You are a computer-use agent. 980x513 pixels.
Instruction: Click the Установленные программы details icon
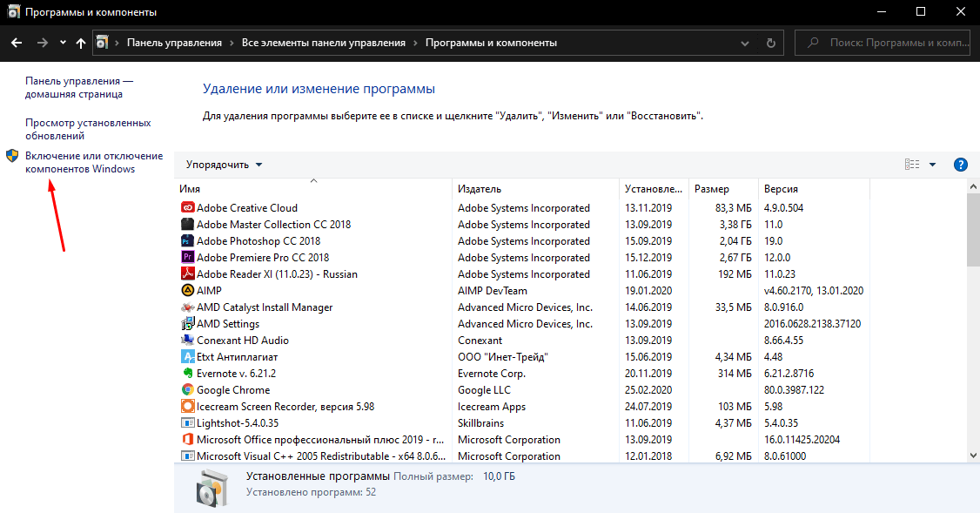[x=211, y=489]
